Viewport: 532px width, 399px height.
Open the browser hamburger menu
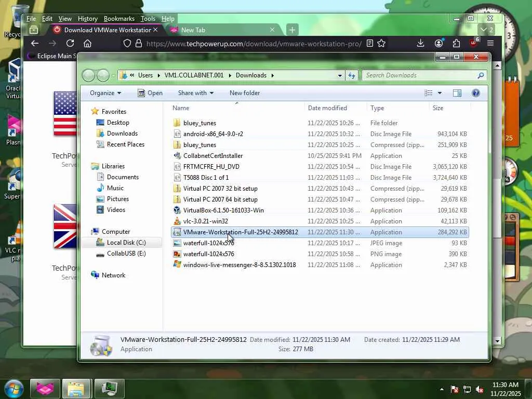click(490, 43)
